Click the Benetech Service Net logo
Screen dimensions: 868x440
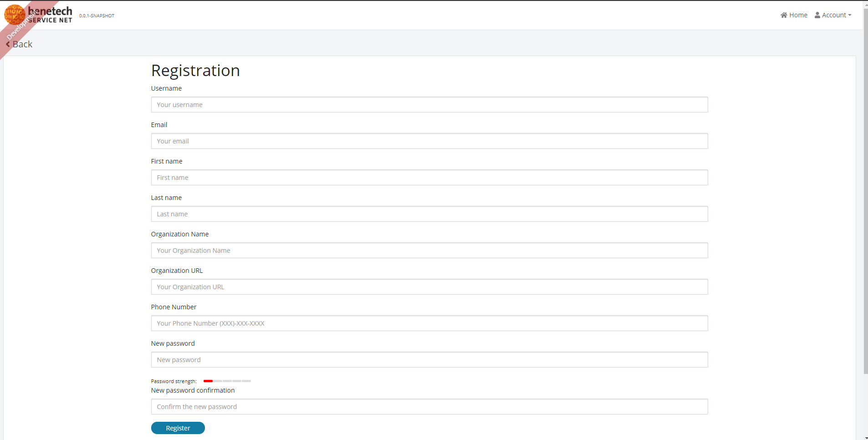click(39, 14)
